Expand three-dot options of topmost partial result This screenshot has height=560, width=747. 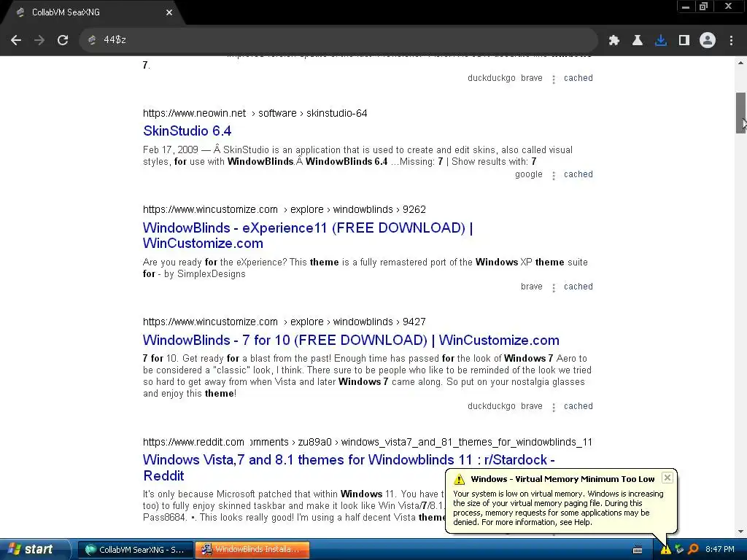(554, 79)
